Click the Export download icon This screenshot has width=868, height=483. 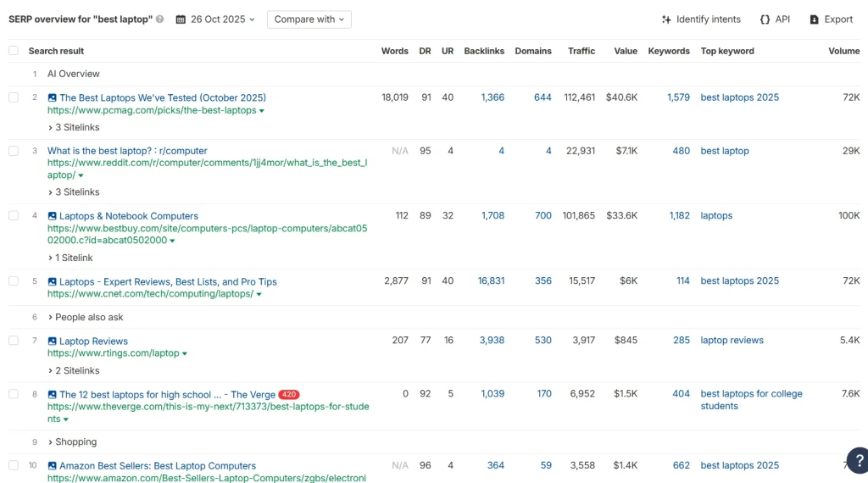[815, 19]
